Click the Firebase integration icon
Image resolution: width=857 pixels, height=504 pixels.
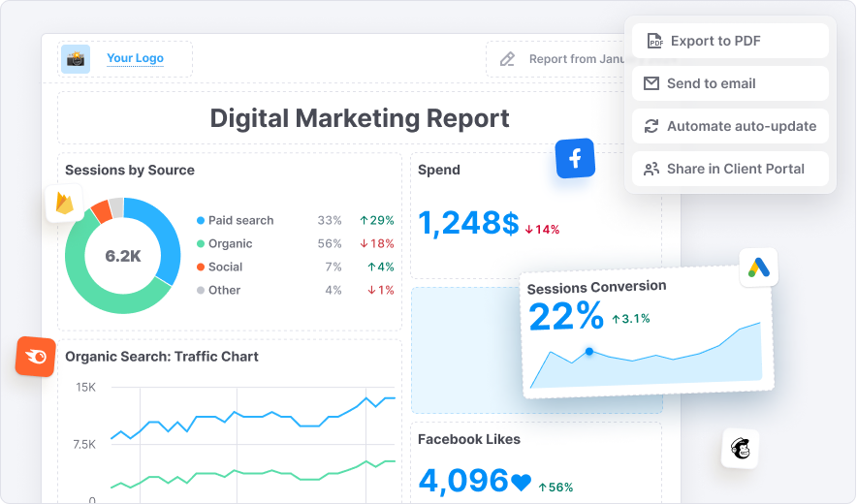[x=64, y=205]
